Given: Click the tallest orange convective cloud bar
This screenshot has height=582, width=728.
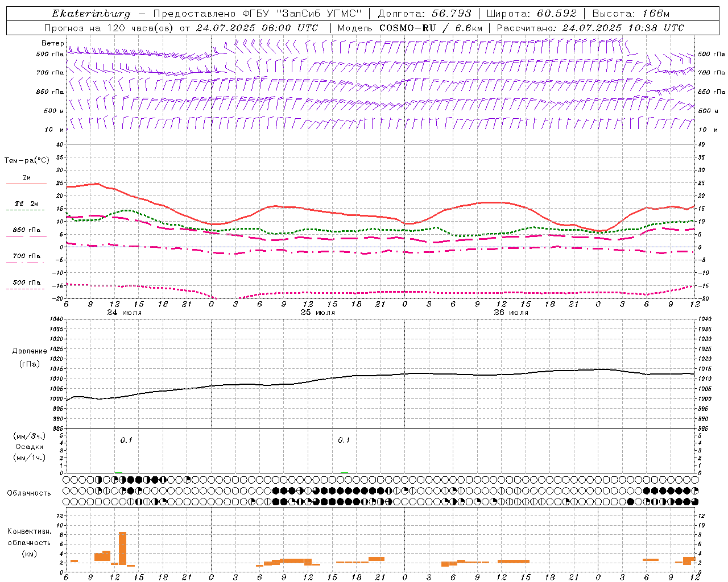Looking at the screenshot, I should click(122, 548).
